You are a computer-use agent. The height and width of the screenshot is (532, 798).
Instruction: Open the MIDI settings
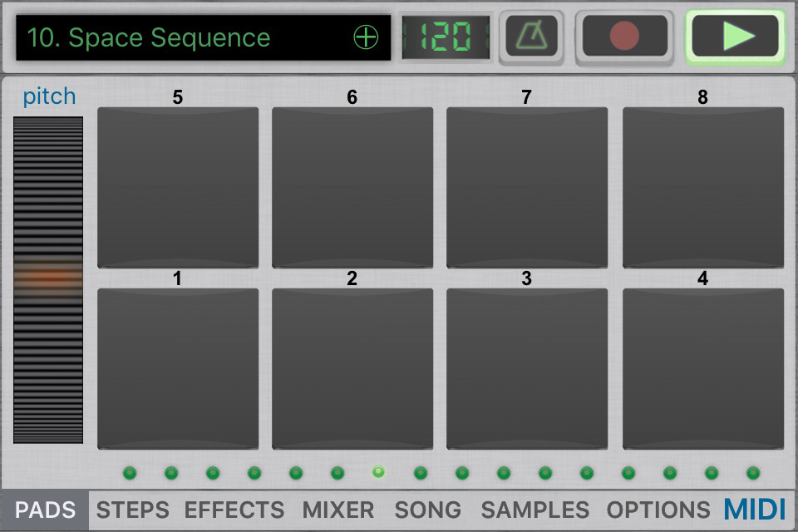755,510
